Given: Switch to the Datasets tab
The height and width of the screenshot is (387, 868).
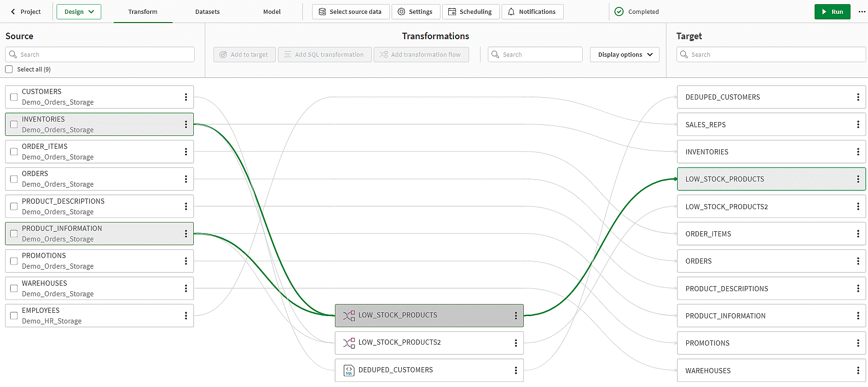Looking at the screenshot, I should tap(208, 12).
